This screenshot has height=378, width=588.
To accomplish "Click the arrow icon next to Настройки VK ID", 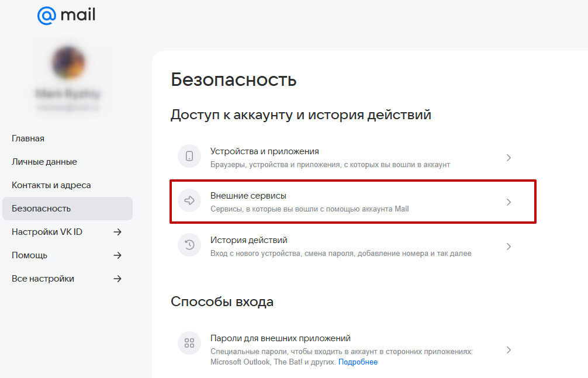I will (x=117, y=232).
